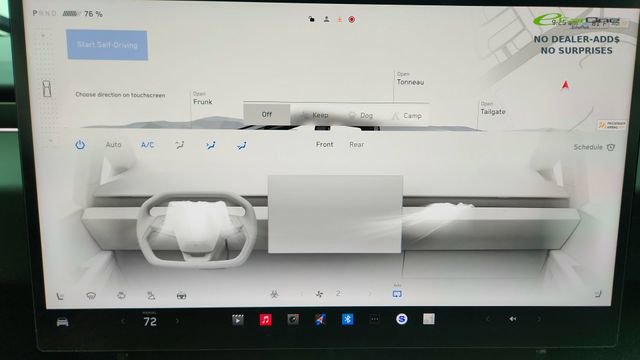Select the Off climate mode tab
This screenshot has width=640, height=360.
click(267, 114)
